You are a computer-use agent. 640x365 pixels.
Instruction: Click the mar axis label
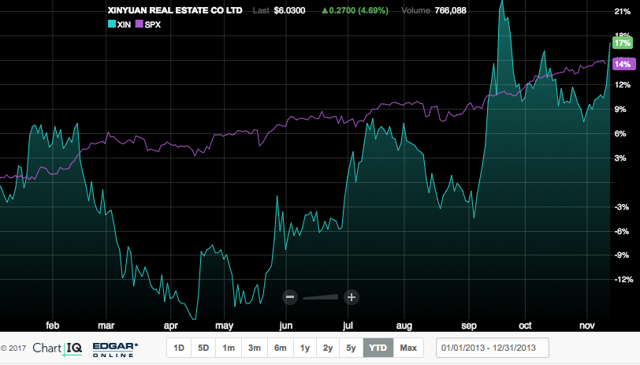click(x=106, y=325)
